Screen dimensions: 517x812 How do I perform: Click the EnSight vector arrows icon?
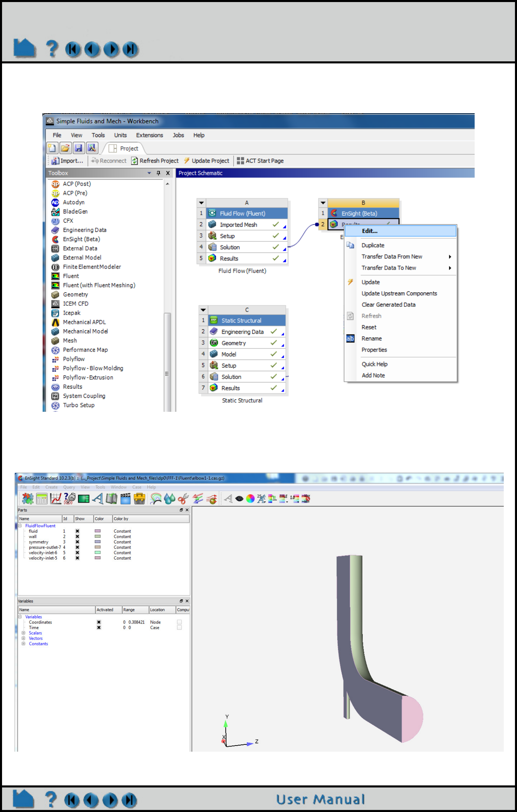click(x=198, y=499)
